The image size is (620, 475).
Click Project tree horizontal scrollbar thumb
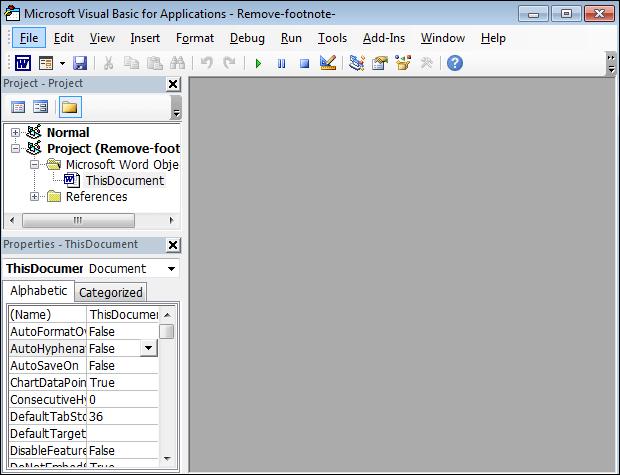coord(78,220)
